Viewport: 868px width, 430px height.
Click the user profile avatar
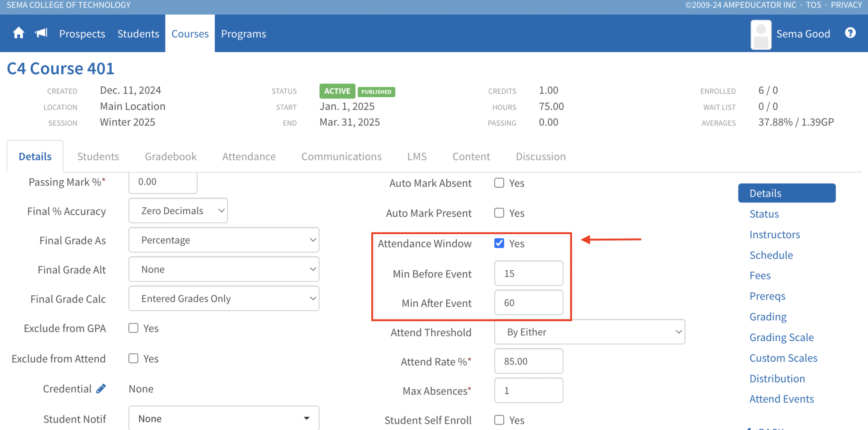coord(761,35)
